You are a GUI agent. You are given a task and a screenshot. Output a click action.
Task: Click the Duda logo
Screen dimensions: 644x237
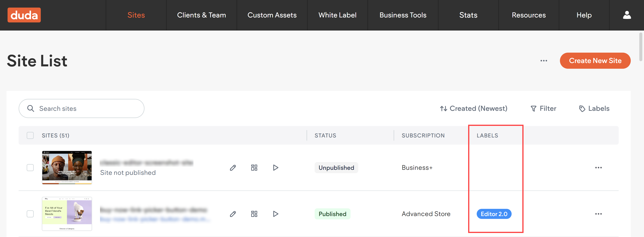tap(24, 15)
